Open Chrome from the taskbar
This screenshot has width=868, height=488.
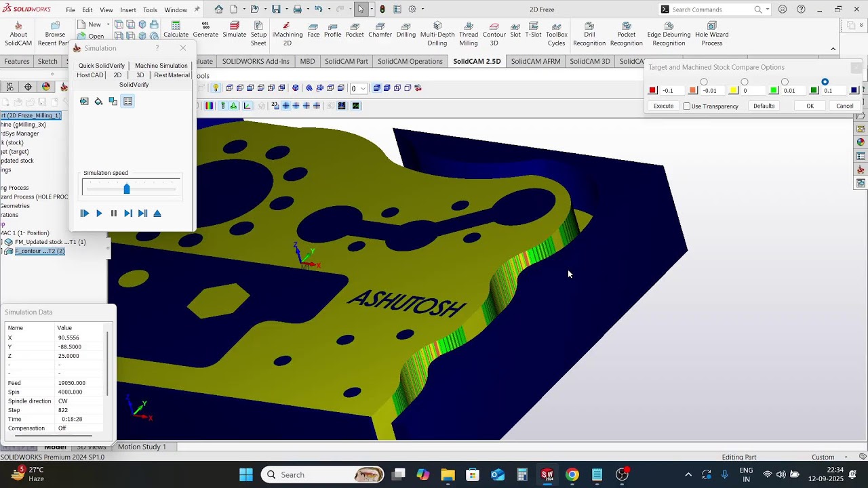click(572, 474)
